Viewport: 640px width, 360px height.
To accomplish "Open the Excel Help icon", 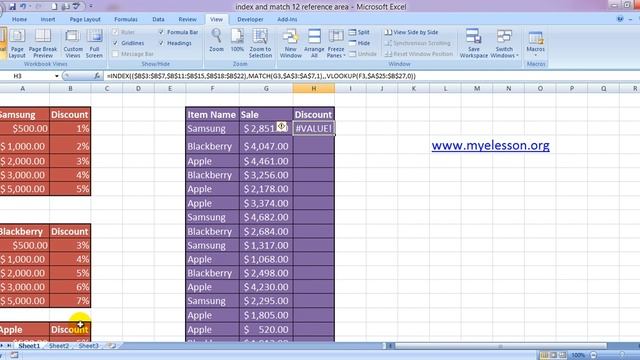I will (620, 19).
